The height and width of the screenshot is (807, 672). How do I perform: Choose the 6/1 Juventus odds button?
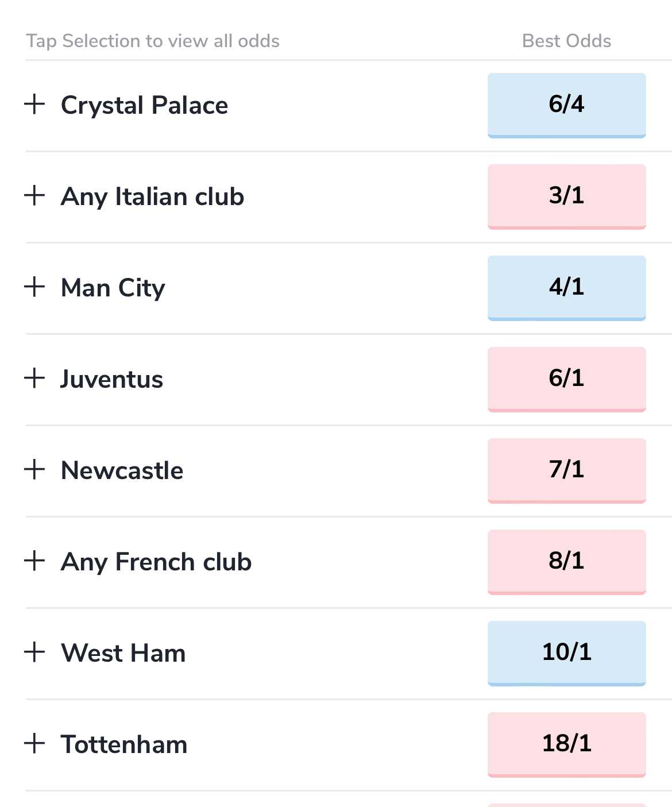coord(566,379)
